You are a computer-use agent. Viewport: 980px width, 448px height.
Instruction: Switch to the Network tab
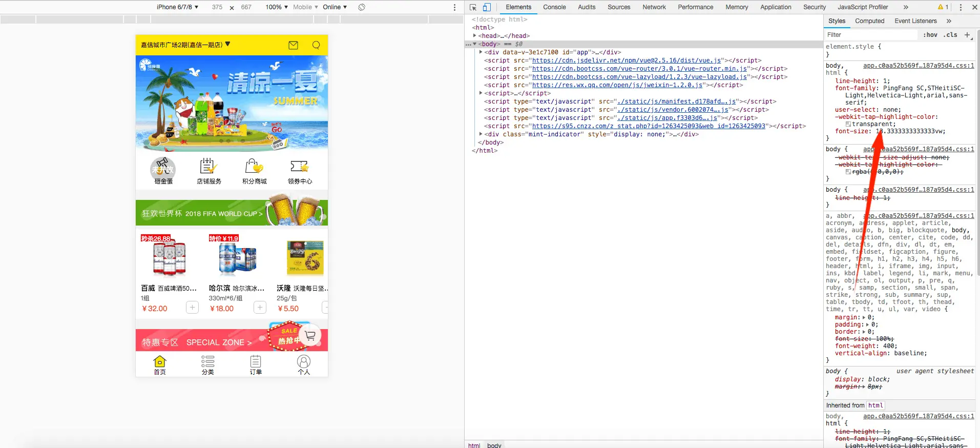(654, 7)
